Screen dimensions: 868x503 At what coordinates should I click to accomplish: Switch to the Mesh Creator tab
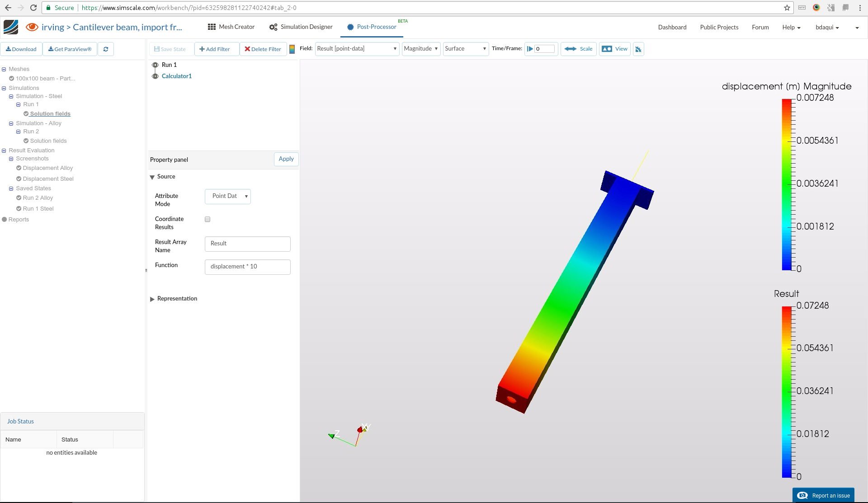(x=231, y=27)
